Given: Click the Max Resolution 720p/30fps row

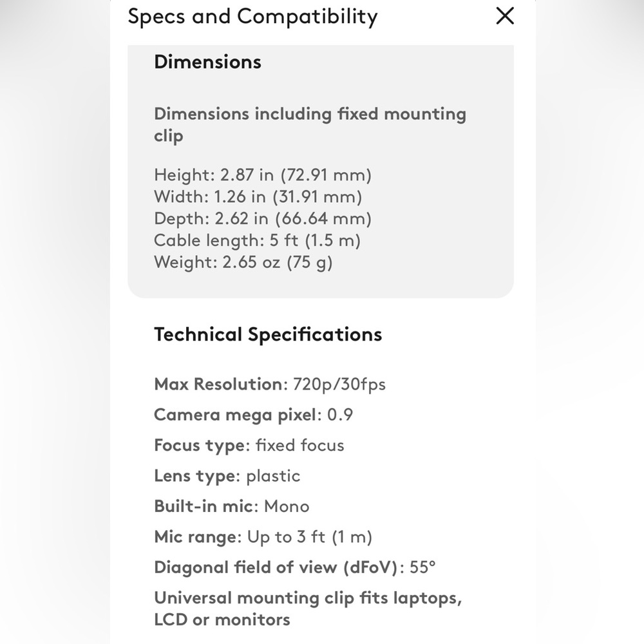Looking at the screenshot, I should click(x=270, y=384).
